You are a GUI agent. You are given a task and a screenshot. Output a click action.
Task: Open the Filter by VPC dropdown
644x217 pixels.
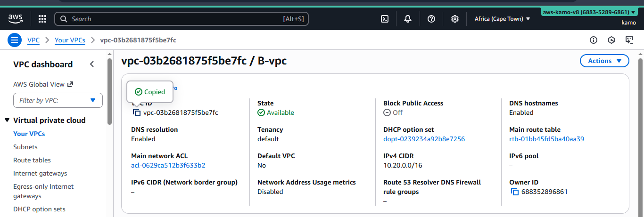(58, 100)
